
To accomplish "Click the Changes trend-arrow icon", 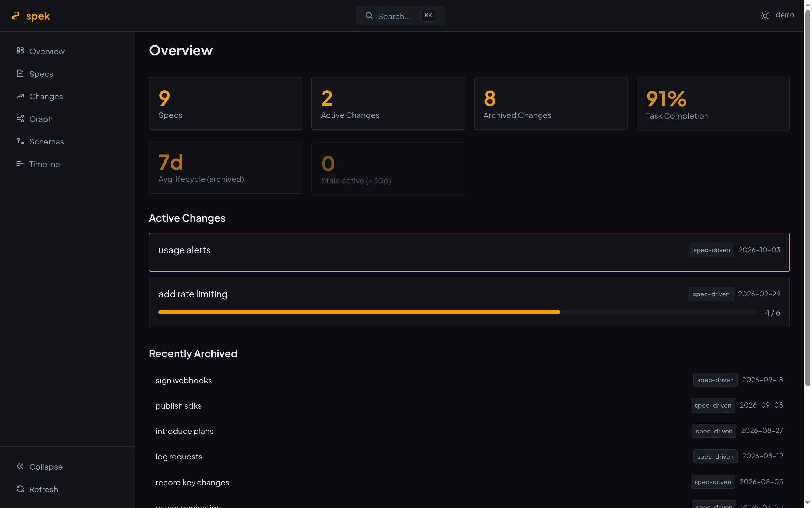I will (x=20, y=96).
